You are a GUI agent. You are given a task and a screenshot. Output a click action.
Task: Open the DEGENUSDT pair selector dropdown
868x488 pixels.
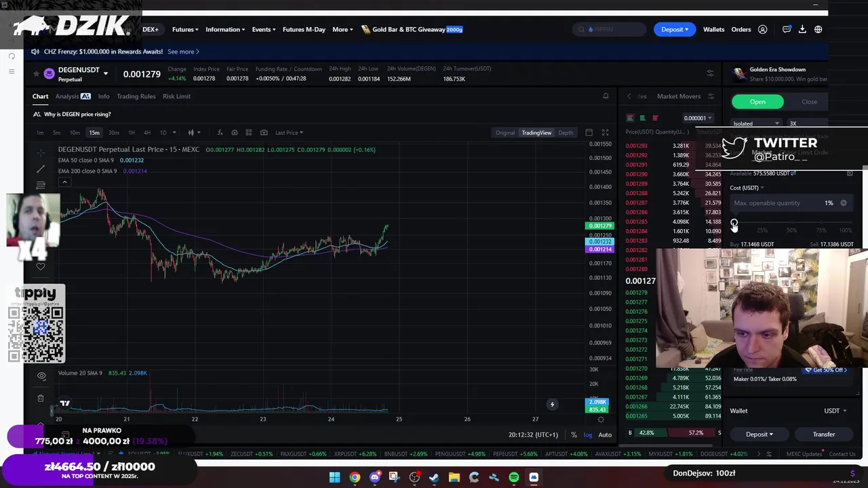[x=105, y=73]
